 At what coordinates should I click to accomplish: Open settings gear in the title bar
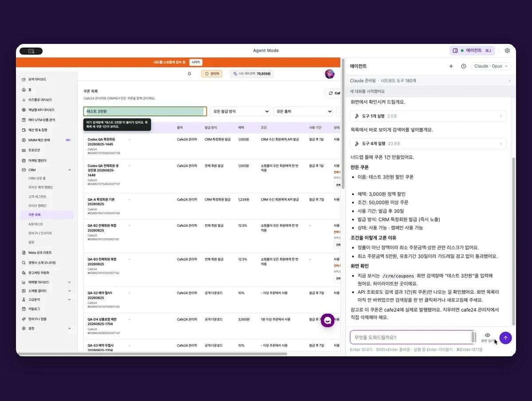507,51
